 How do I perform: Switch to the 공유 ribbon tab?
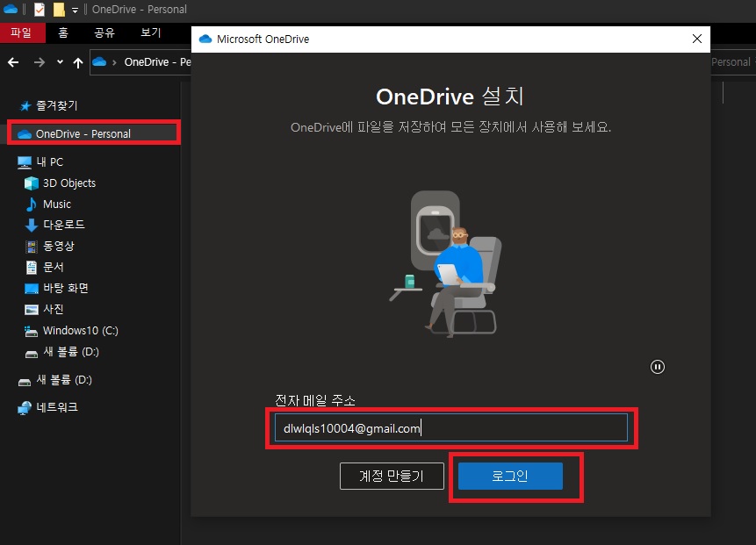point(104,32)
